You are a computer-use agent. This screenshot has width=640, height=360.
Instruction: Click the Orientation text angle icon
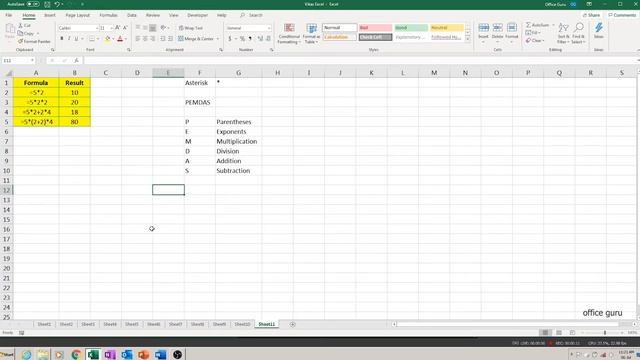coord(163,28)
